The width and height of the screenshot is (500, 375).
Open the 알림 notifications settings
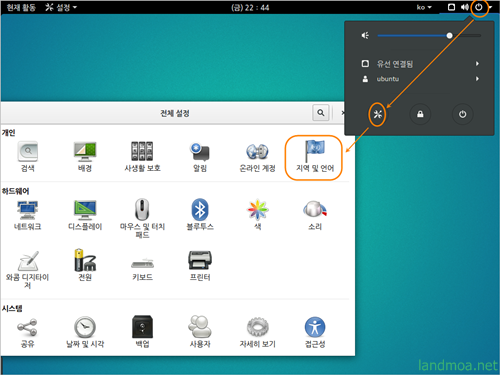pyautogui.click(x=200, y=157)
